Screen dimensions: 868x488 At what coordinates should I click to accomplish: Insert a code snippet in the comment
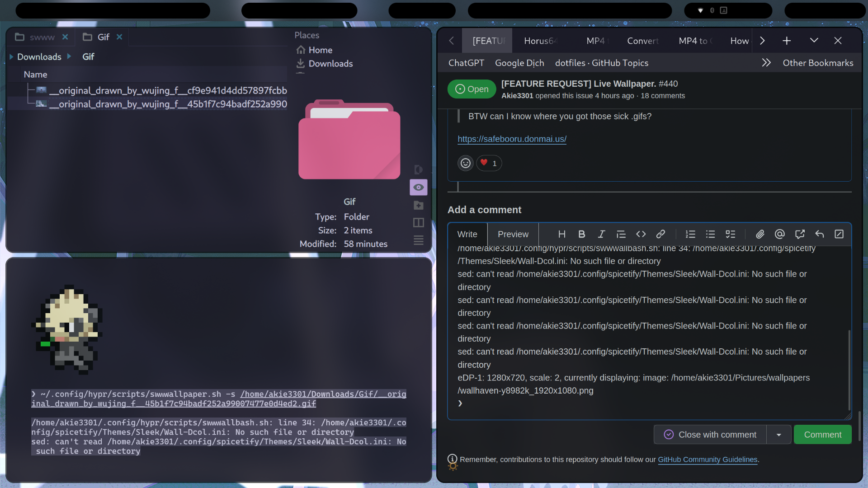click(641, 234)
